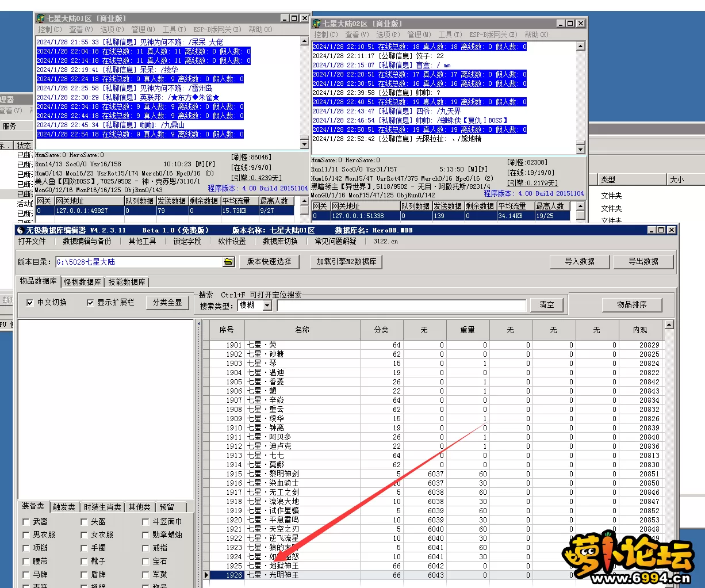Toggle the 显示扩展栏 checkbox
The height and width of the screenshot is (588, 705).
[90, 303]
